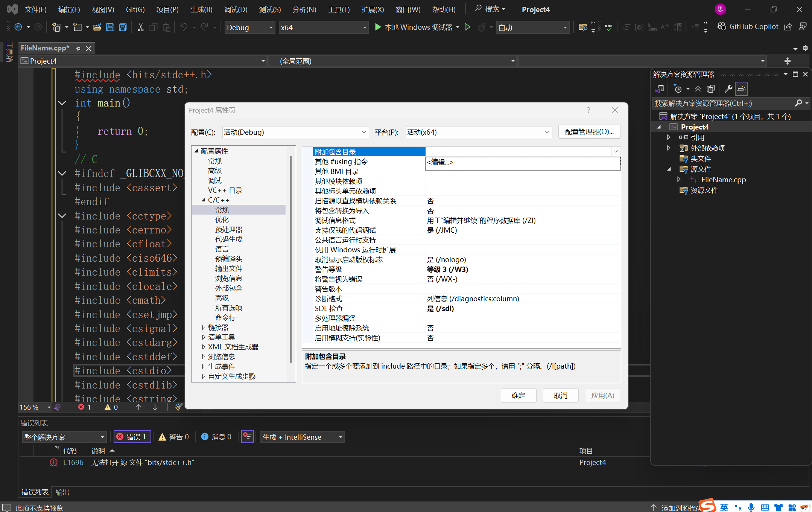Click Collapse All icon in Solution Explorer

coord(698,89)
